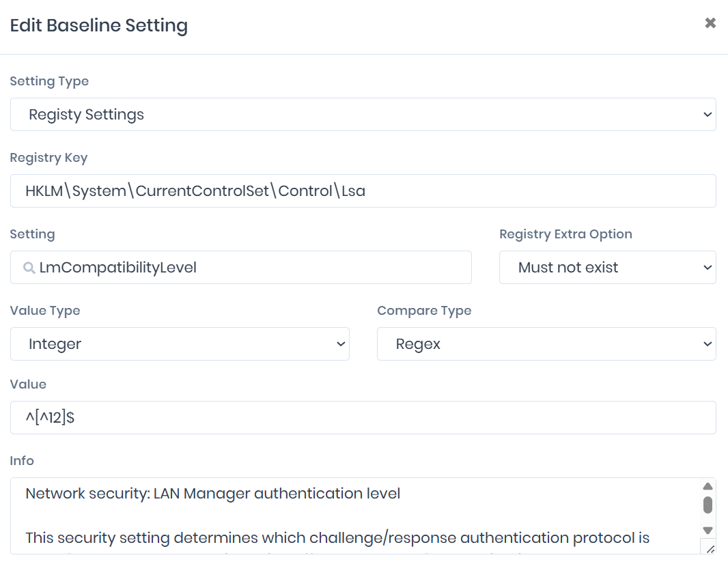Expand the Registry Extra Option dropdown
The width and height of the screenshot is (728, 562).
(607, 268)
